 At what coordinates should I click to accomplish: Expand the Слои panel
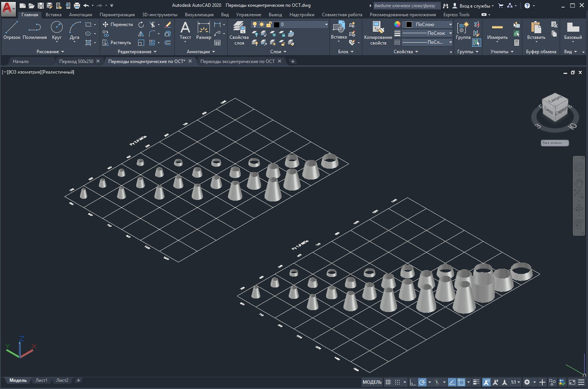[x=278, y=52]
